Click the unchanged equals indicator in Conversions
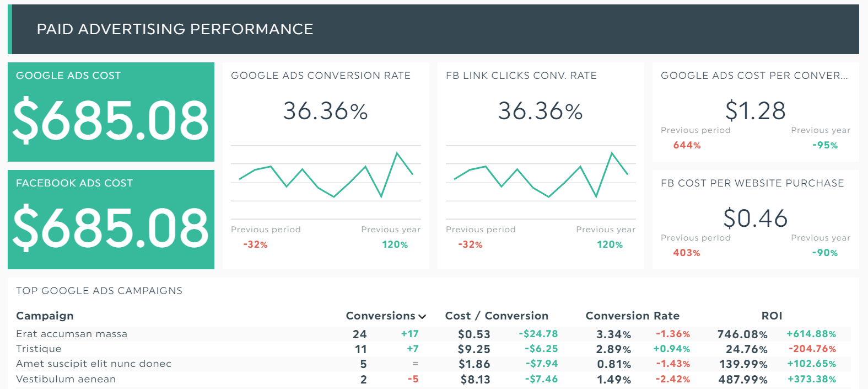Screen dimensions: 868x389 tap(415, 364)
